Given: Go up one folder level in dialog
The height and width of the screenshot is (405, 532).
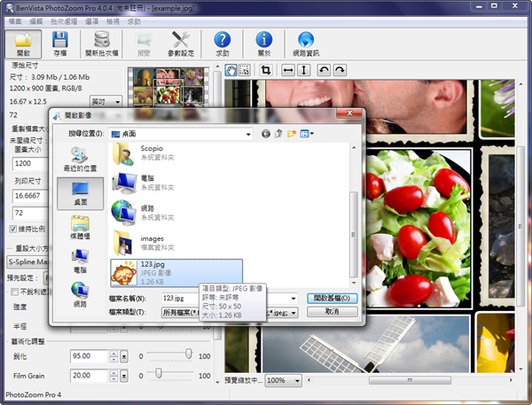Looking at the screenshot, I should coord(278,134).
